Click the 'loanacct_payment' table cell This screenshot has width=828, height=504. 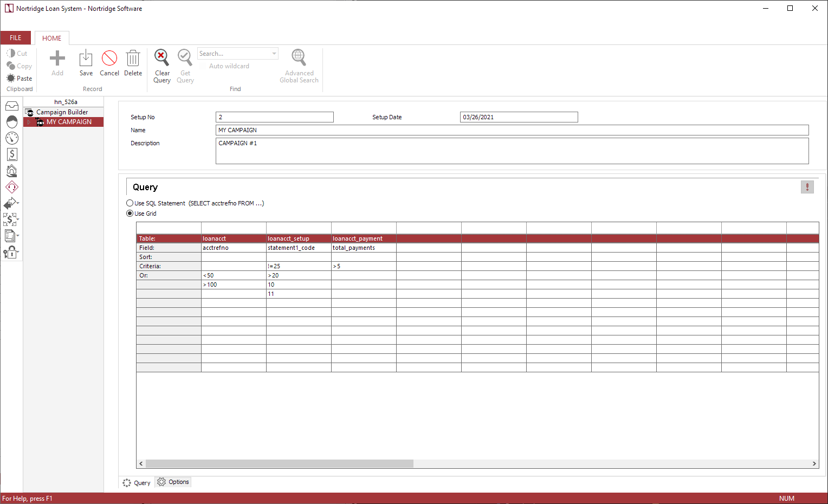(364, 238)
